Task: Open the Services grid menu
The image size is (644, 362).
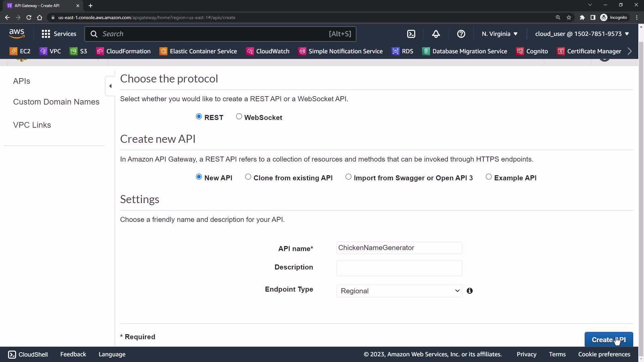Action: [59, 34]
